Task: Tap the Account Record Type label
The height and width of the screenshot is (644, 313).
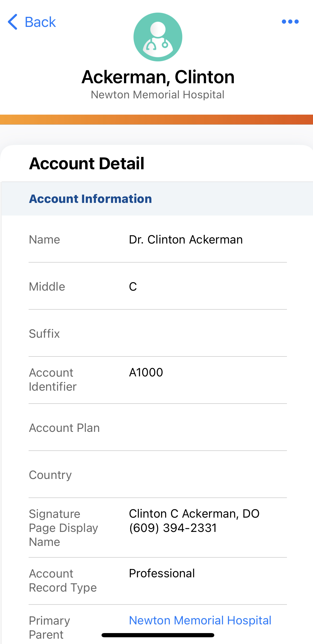Action: [x=63, y=581]
